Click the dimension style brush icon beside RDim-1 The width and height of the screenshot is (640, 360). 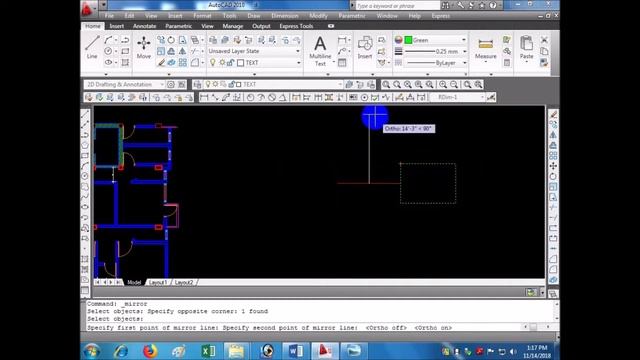coord(491,97)
